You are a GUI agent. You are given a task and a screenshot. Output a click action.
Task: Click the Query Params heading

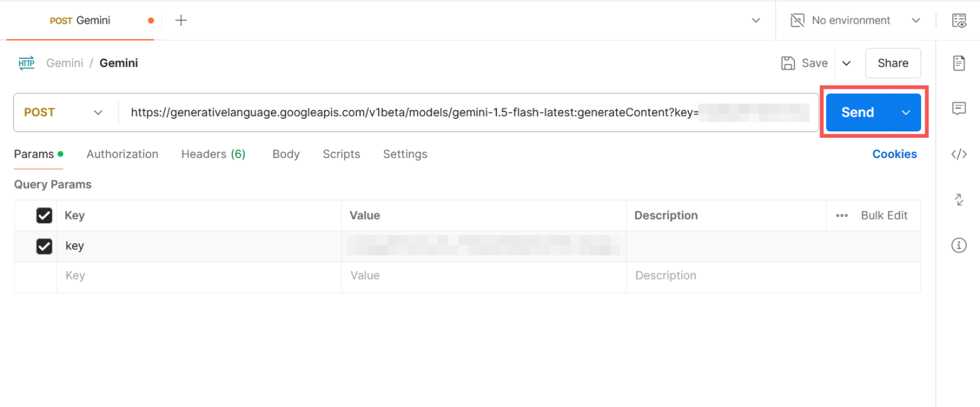click(x=52, y=185)
